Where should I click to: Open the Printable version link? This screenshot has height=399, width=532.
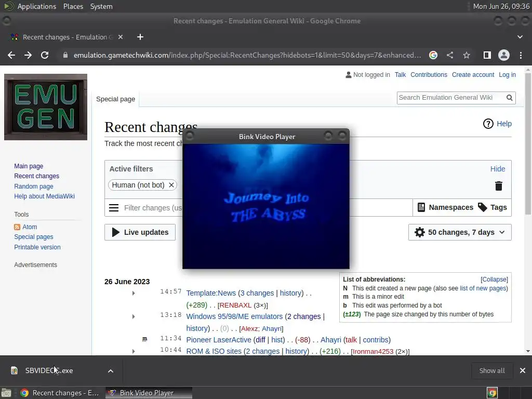tap(37, 247)
